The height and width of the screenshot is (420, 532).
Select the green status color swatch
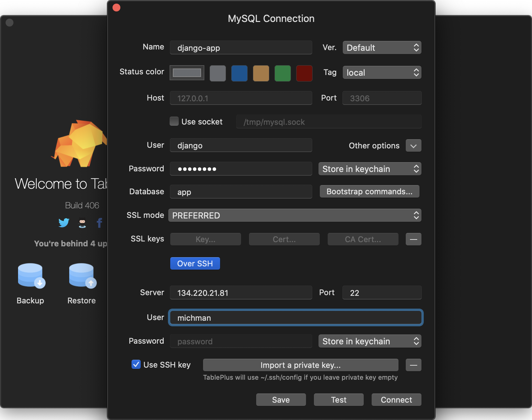tap(282, 73)
